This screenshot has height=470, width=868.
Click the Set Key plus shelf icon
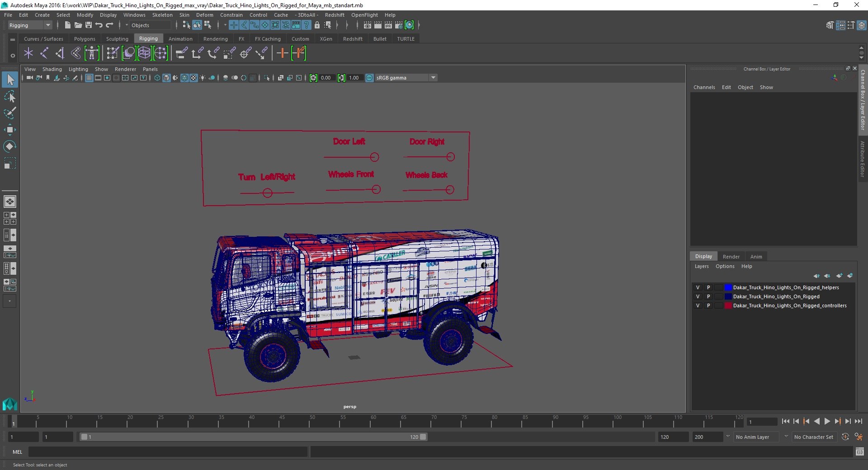tap(282, 53)
